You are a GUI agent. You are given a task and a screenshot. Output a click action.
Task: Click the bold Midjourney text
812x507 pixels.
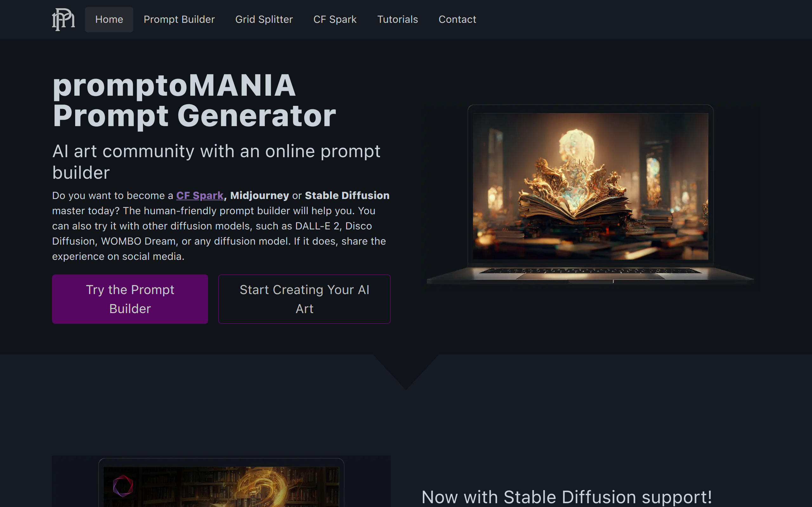tap(260, 196)
